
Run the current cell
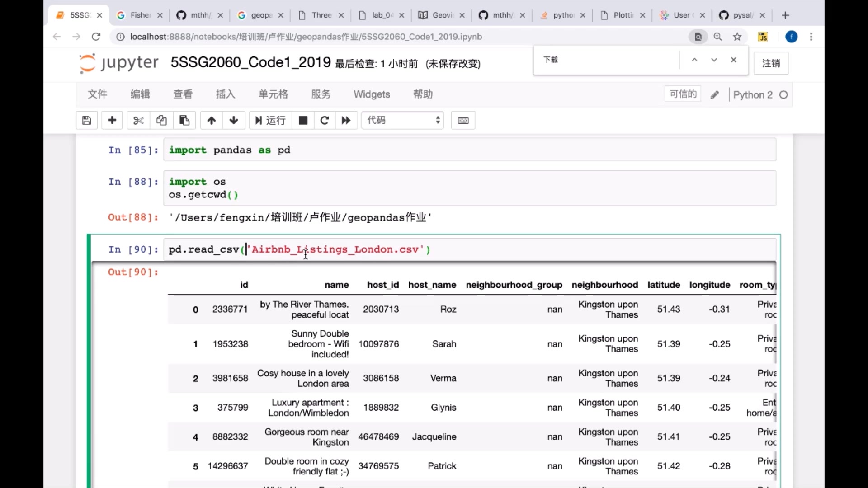[270, 120]
